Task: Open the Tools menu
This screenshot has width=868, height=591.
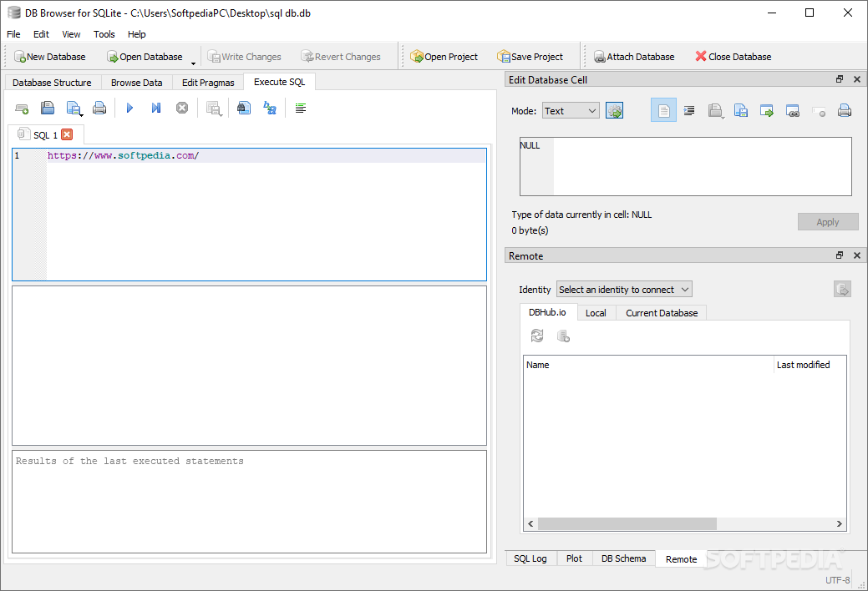Action: coord(104,34)
